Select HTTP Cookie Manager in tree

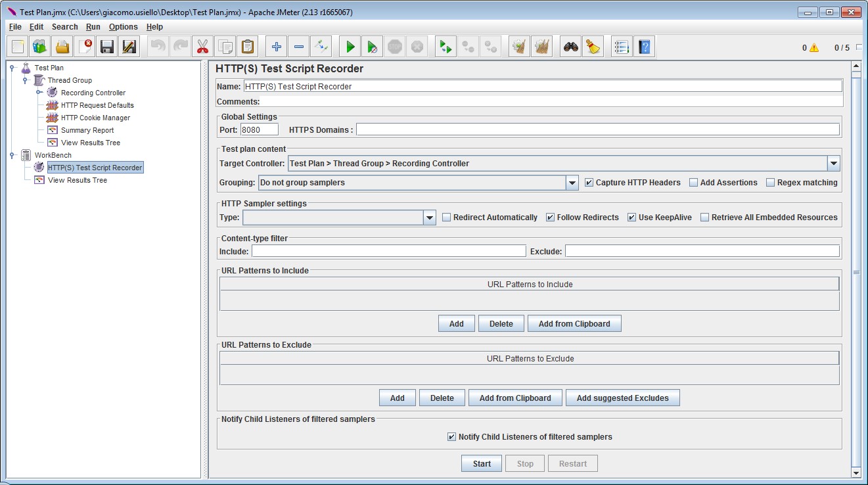point(95,118)
